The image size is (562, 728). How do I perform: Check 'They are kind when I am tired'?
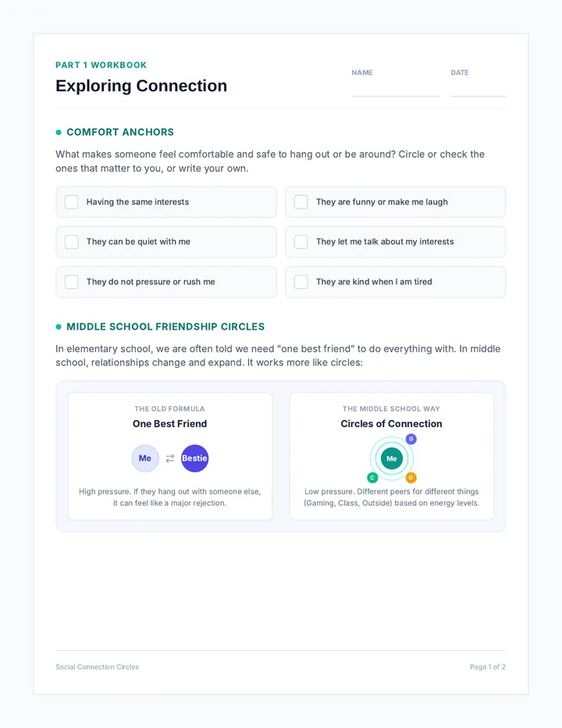point(301,282)
